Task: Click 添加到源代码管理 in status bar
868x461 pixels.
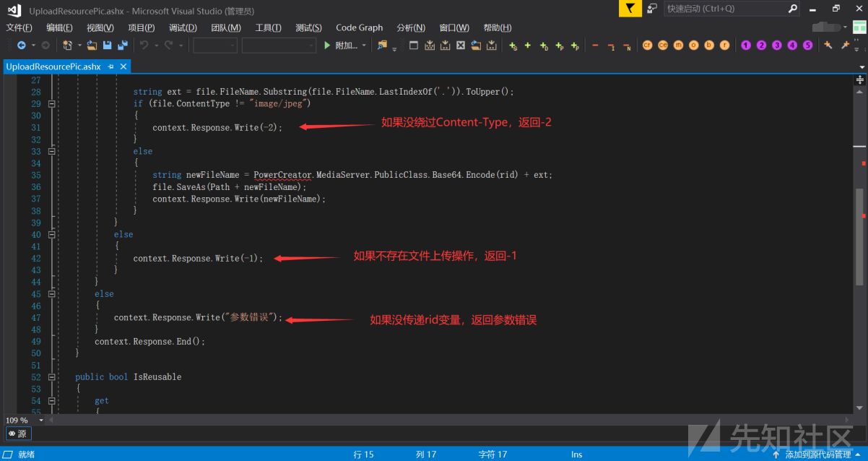Action: click(x=817, y=454)
